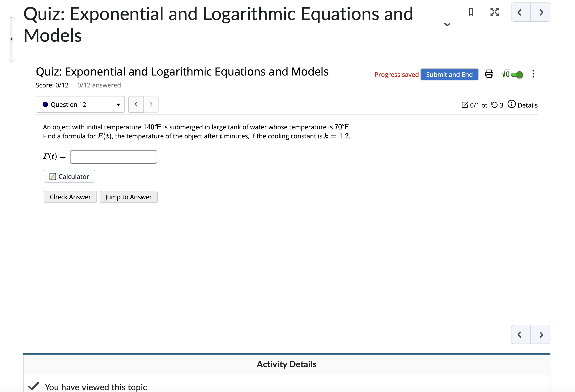The height and width of the screenshot is (392, 575).
Task: Go to next topic via top arrow
Action: [x=541, y=12]
